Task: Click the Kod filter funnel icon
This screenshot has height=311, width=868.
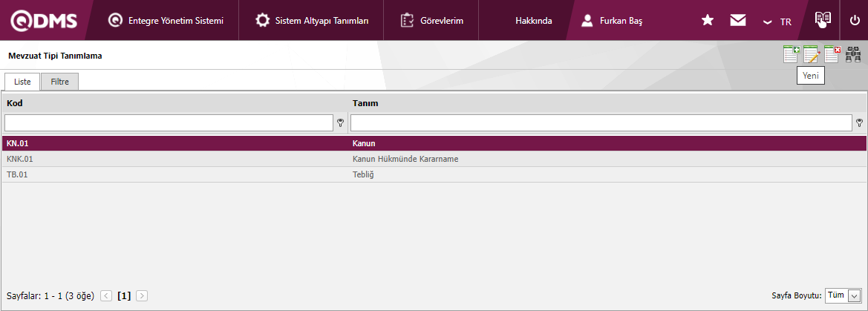Action: pyautogui.click(x=341, y=123)
